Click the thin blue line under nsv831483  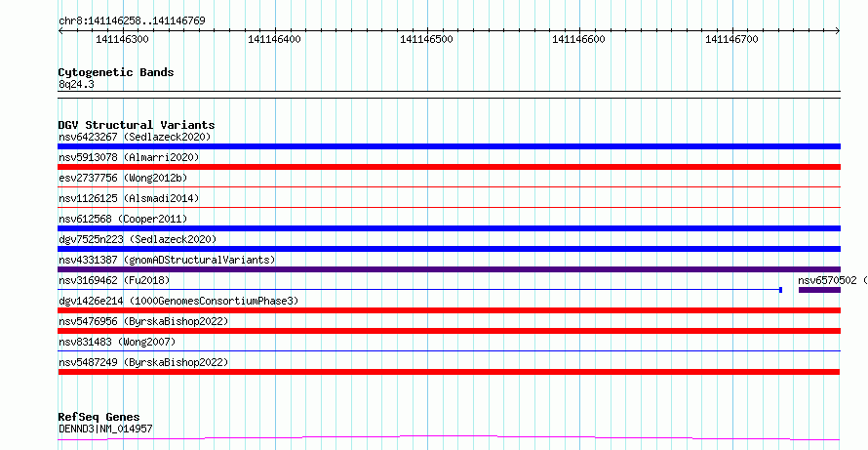point(449,351)
